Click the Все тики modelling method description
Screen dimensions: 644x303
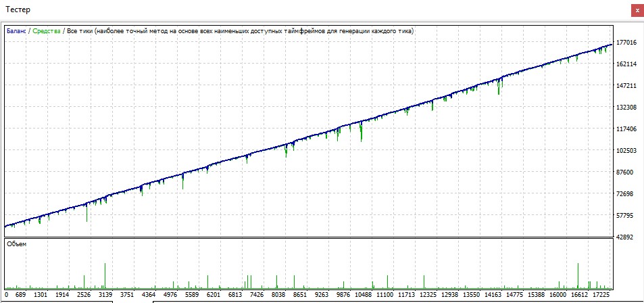(x=240, y=31)
